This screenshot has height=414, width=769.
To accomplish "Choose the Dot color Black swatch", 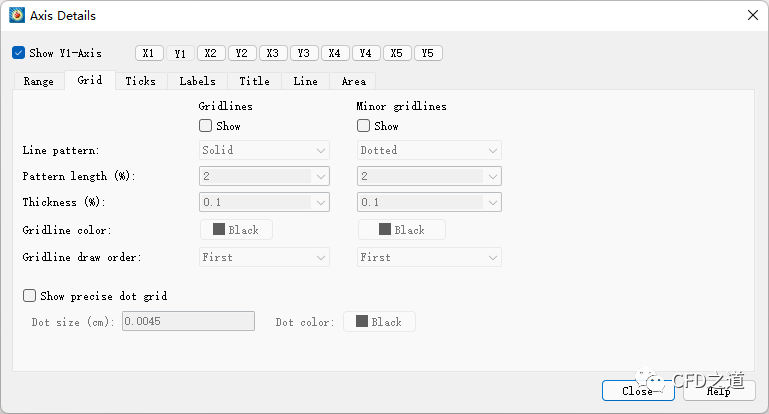I will [379, 322].
